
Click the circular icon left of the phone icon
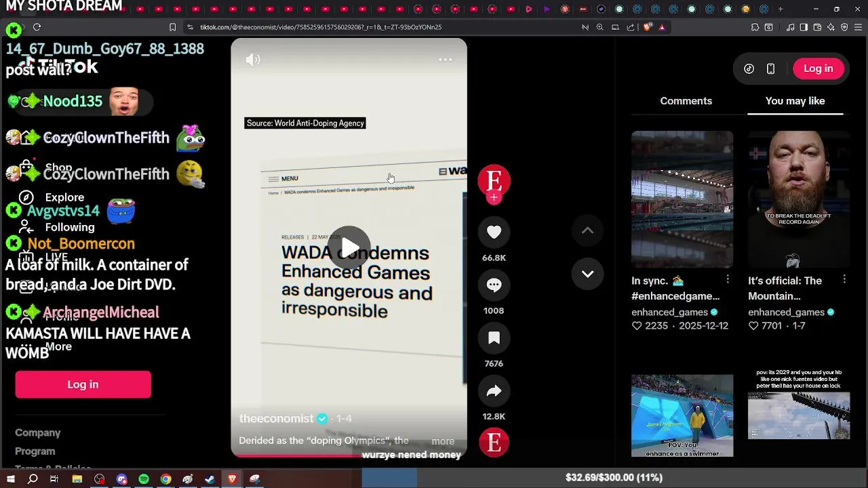tap(749, 68)
